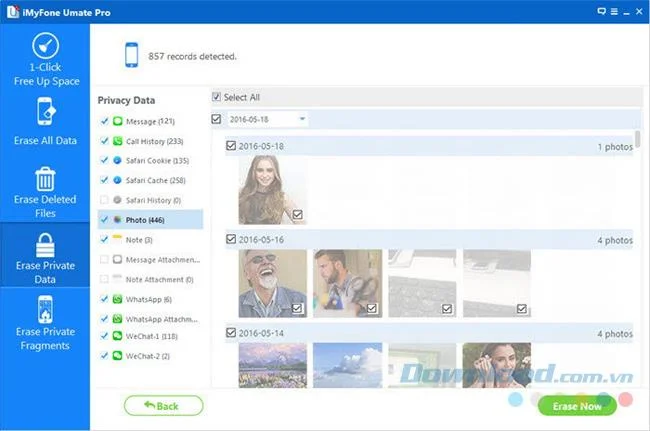Select the Erase All Data phone icon
This screenshot has width=650, height=431.
pos(46,111)
